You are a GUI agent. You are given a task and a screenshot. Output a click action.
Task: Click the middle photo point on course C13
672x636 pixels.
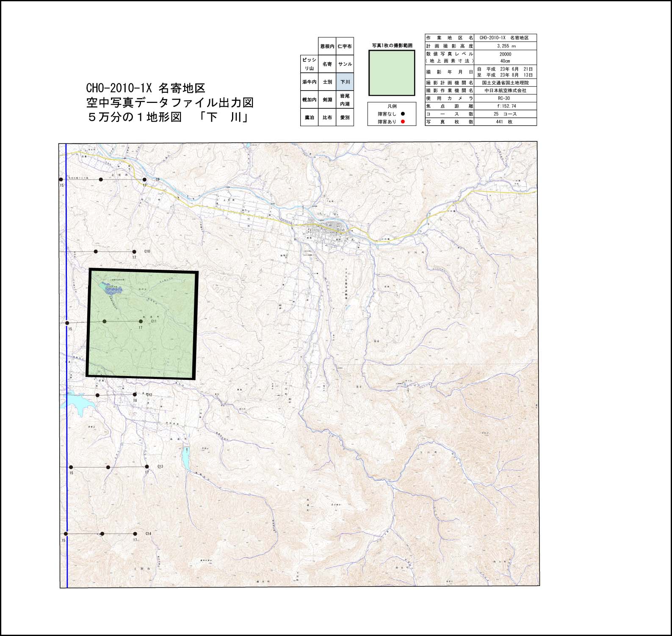[108, 467]
